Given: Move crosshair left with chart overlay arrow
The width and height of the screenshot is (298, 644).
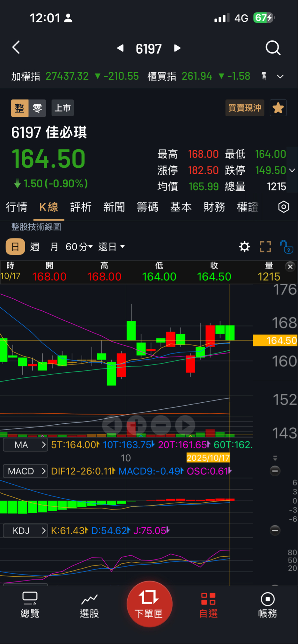Looking at the screenshot, I should point(112,425).
